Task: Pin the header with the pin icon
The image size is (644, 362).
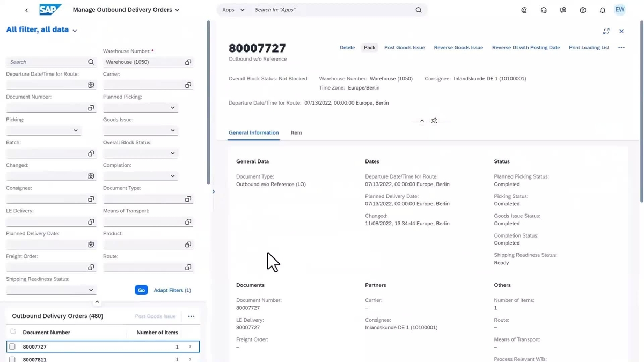Action: point(434,121)
